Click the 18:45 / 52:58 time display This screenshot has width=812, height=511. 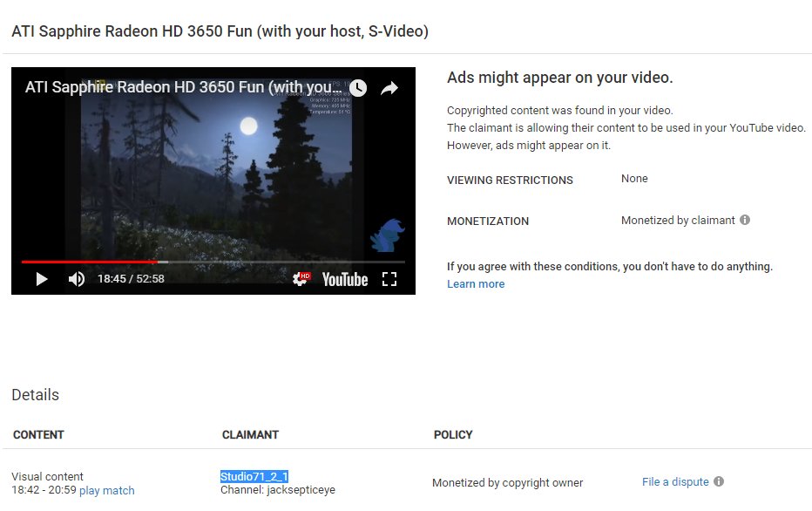tap(131, 279)
